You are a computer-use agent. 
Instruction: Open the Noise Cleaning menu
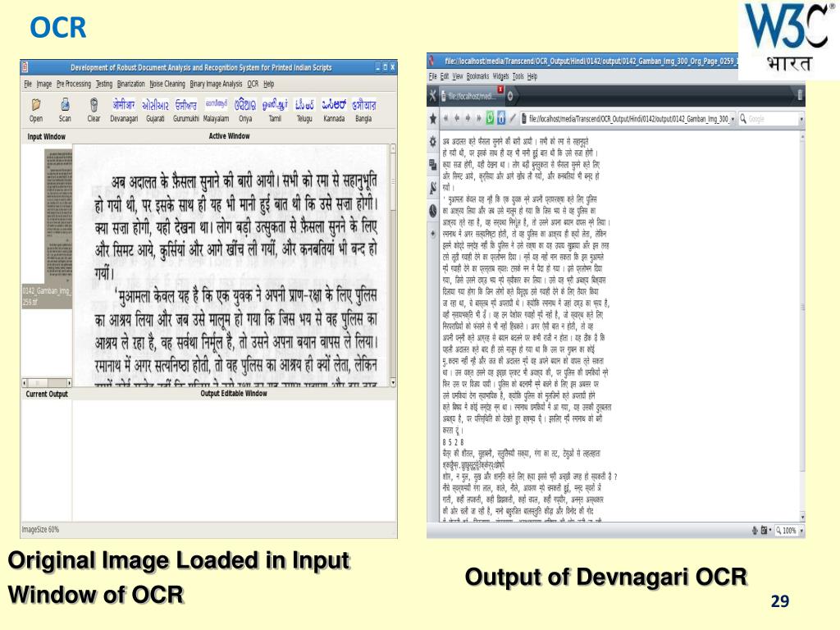[167, 84]
